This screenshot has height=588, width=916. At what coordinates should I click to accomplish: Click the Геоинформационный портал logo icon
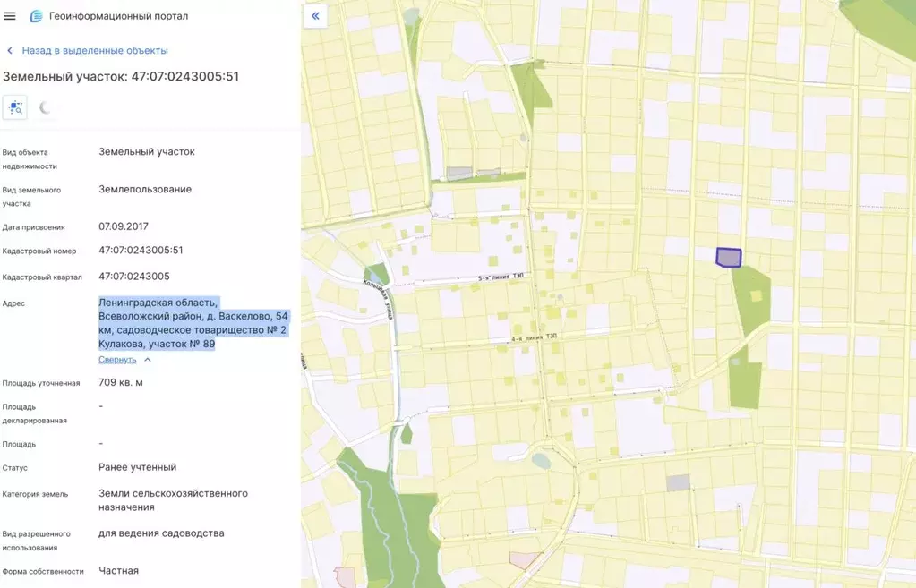[36, 16]
